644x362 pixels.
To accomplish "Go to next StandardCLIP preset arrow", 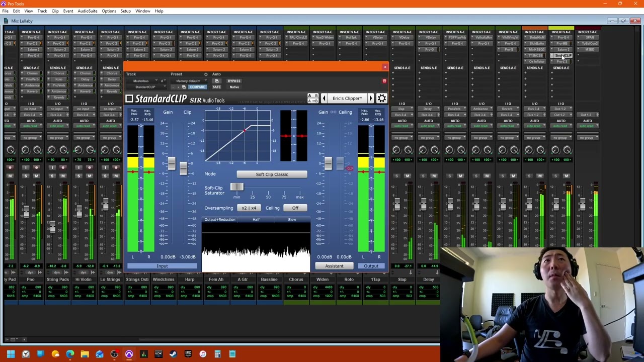I will click(x=371, y=99).
